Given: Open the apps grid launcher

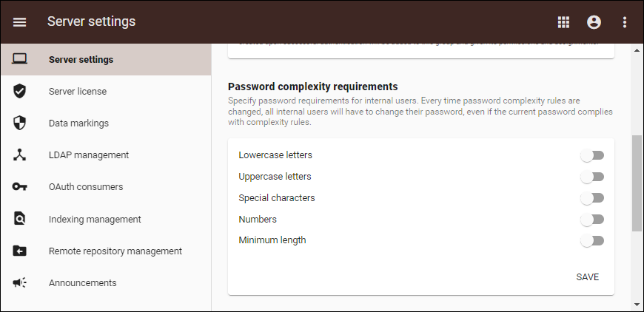Looking at the screenshot, I should pos(563,22).
